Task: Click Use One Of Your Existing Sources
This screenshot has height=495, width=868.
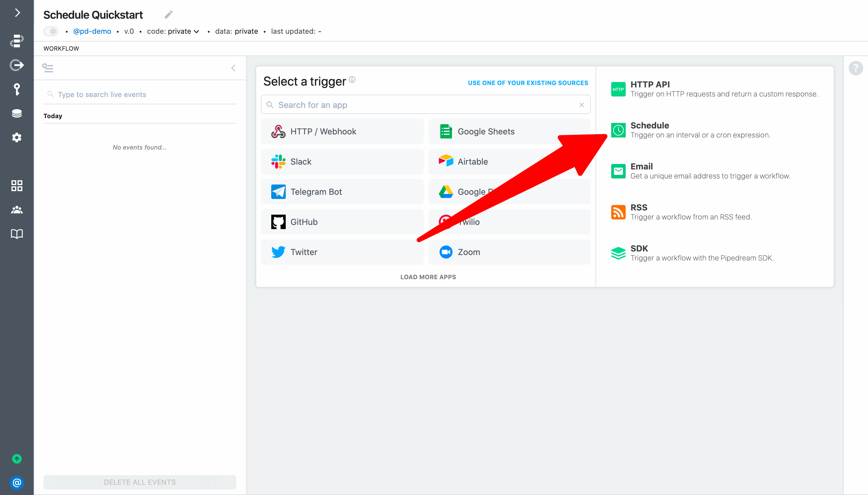Action: [527, 83]
